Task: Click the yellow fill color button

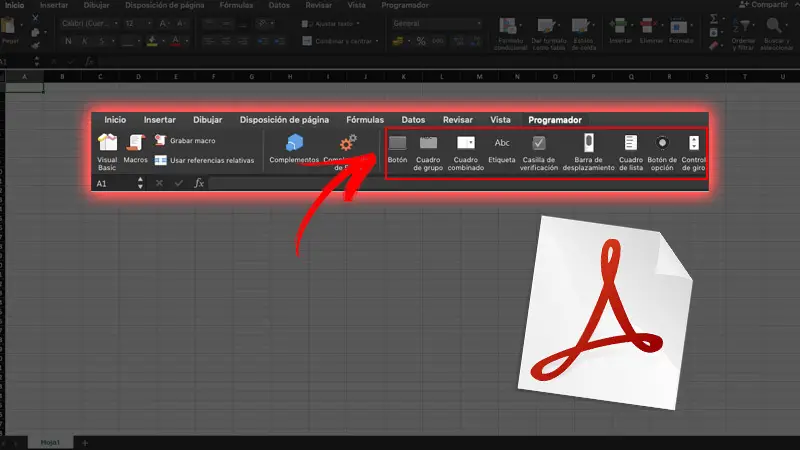Action: click(152, 41)
